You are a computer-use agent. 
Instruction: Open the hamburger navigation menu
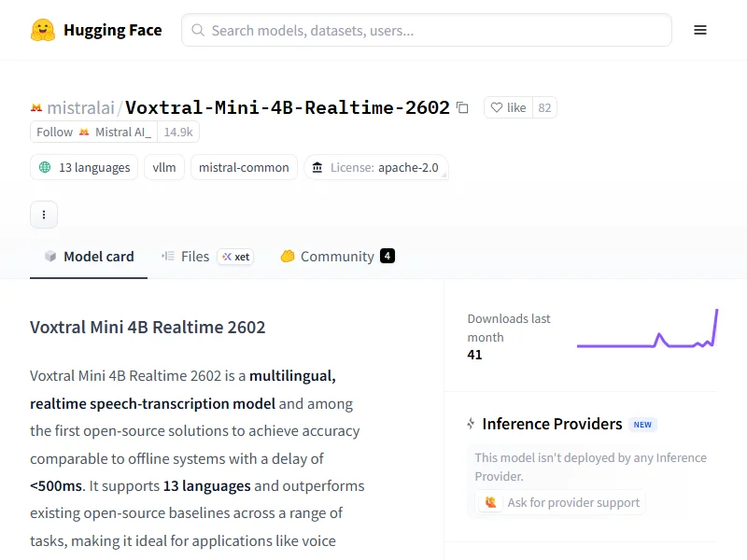tap(700, 30)
